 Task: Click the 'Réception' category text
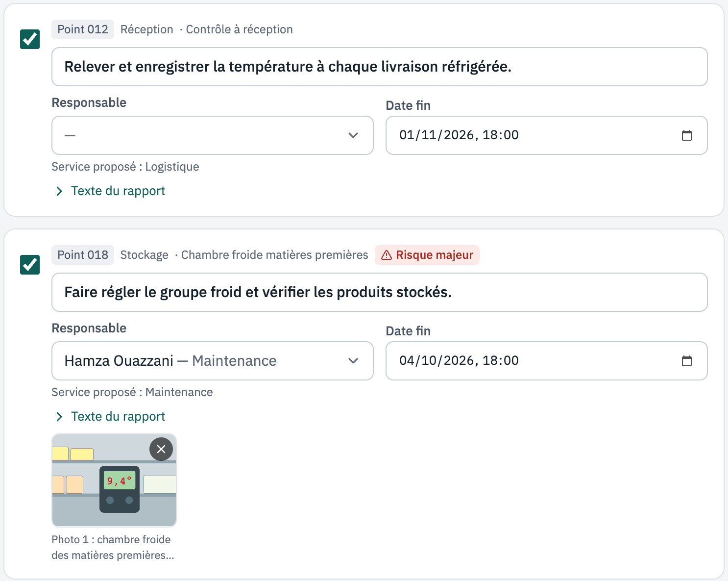[x=147, y=29]
